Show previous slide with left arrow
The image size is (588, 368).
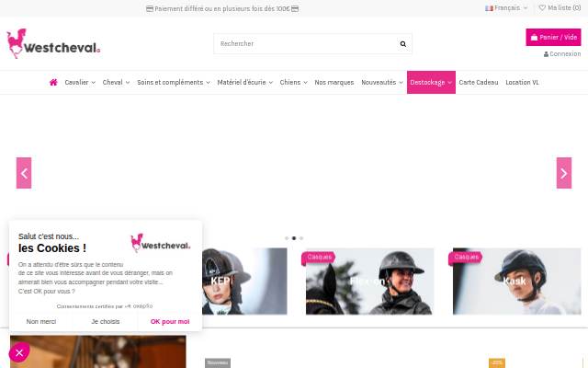click(24, 173)
